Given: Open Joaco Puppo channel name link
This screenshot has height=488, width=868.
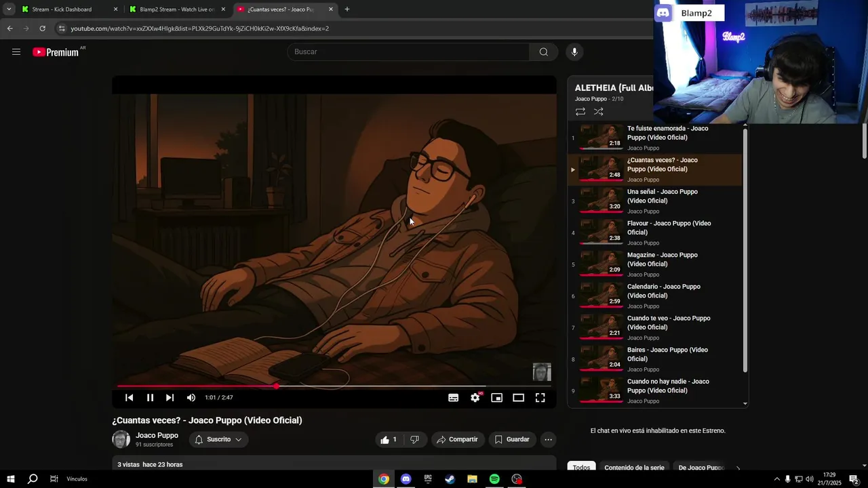Looking at the screenshot, I should [157, 435].
